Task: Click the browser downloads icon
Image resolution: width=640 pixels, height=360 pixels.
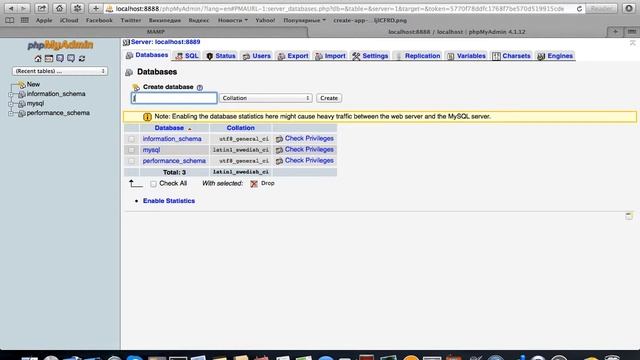Action: click(x=629, y=8)
